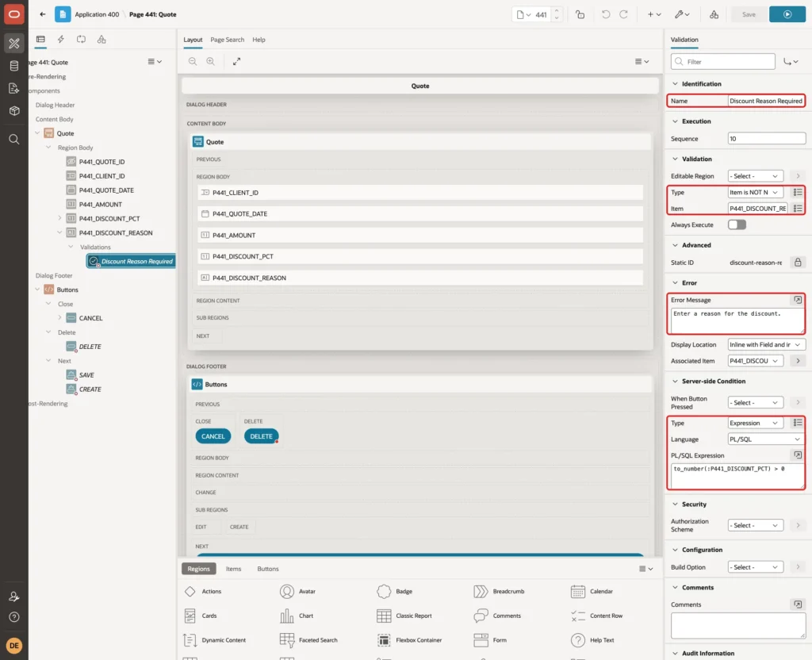Image resolution: width=812 pixels, height=660 pixels.
Task: Open the item picker list for Item
Action: coord(798,209)
